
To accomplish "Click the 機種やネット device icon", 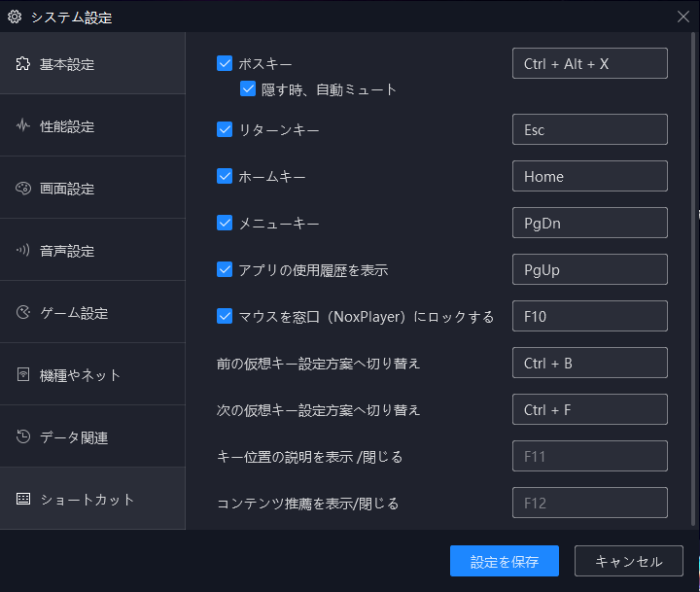I will click(22, 374).
